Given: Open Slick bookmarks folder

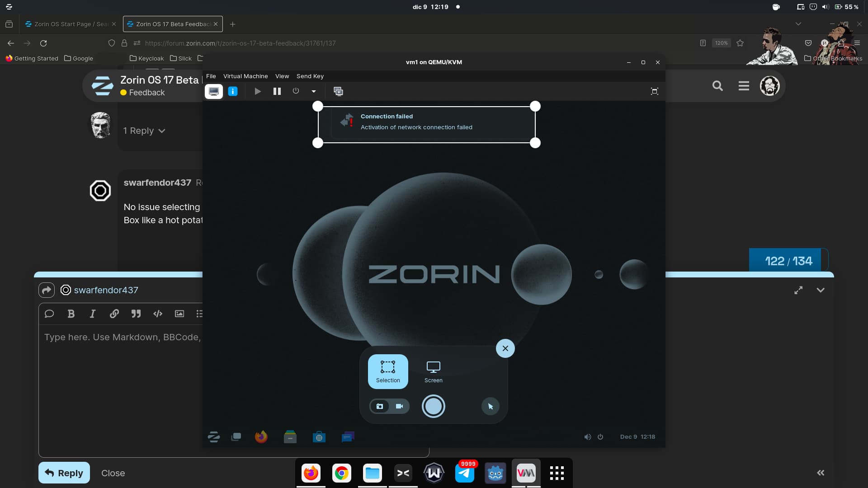Looking at the screenshot, I should (181, 58).
